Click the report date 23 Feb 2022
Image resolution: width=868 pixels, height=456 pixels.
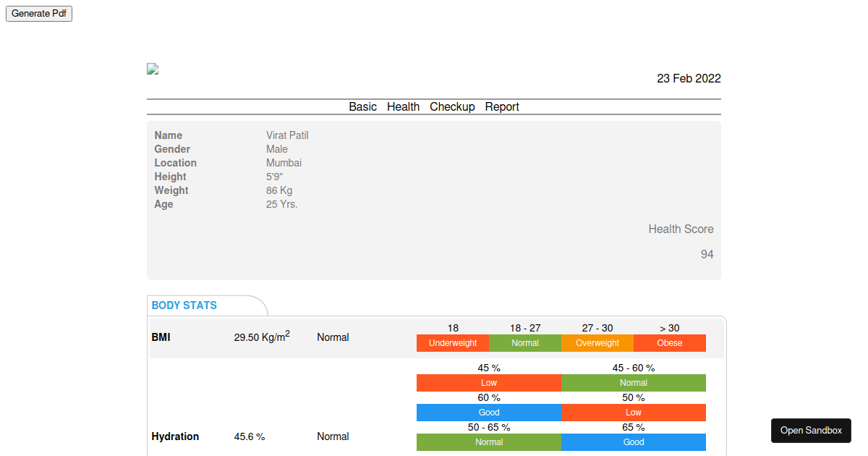(689, 79)
